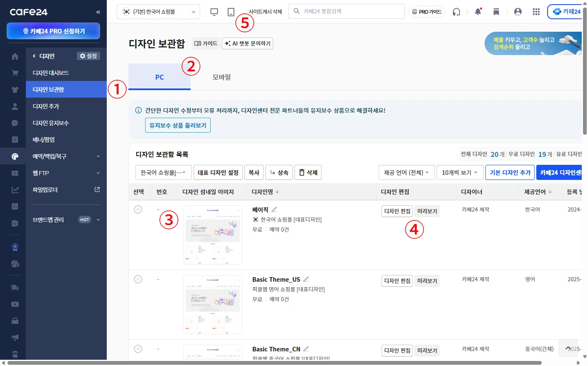The width and height of the screenshot is (588, 366).
Task: Switch to mobile device preview icon
Action: point(231,12)
